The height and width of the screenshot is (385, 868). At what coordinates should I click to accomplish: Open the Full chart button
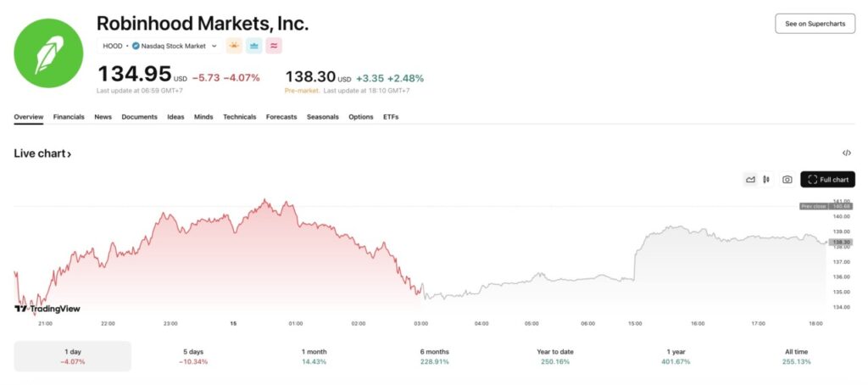(827, 180)
